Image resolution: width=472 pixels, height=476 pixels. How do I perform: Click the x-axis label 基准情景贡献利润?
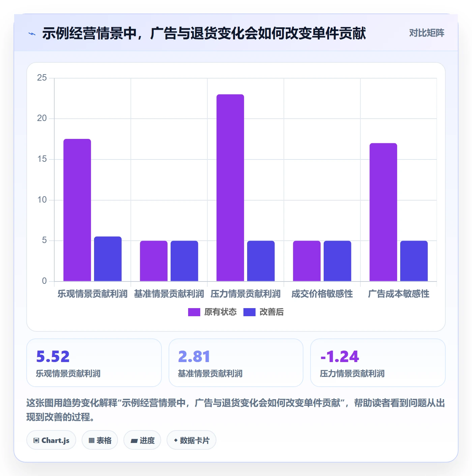click(169, 294)
